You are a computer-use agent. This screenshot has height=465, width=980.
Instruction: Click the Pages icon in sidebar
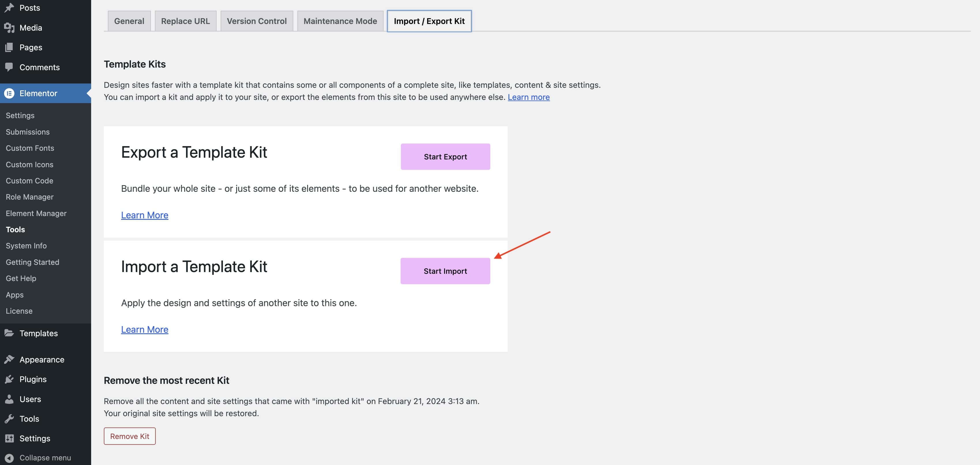coord(9,47)
